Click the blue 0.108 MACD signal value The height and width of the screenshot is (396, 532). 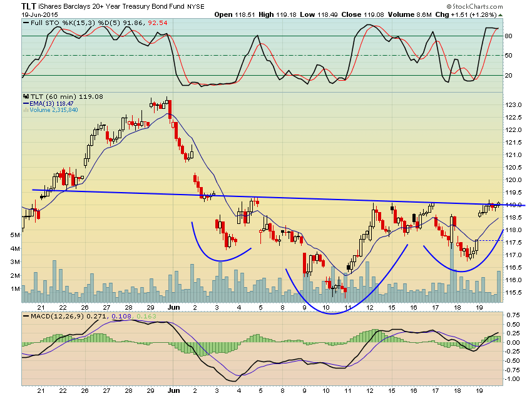click(121, 317)
